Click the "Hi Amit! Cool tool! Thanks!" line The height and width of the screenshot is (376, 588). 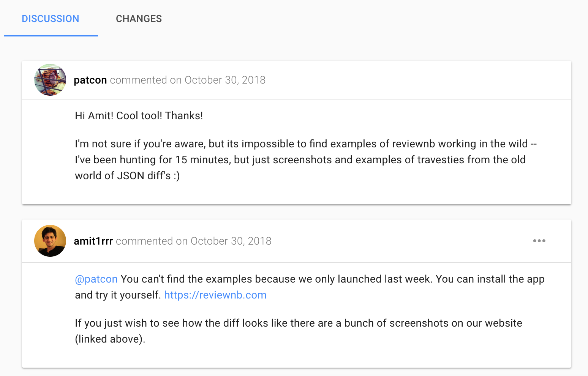[x=139, y=116]
